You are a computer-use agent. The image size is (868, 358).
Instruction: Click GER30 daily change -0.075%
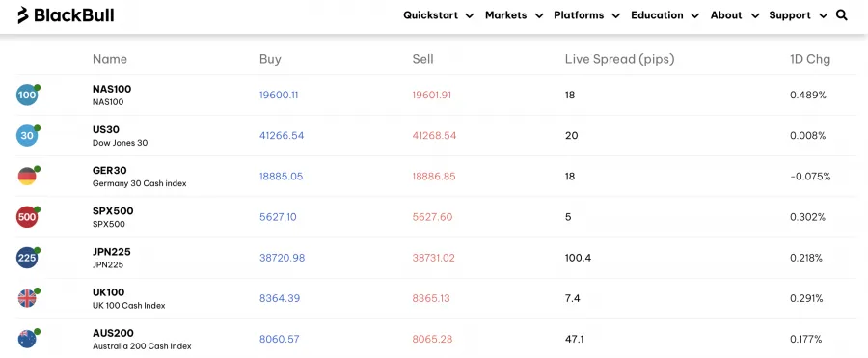coord(810,177)
